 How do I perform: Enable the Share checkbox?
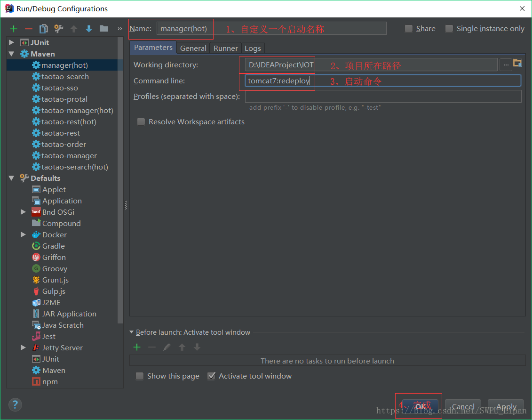click(x=409, y=29)
